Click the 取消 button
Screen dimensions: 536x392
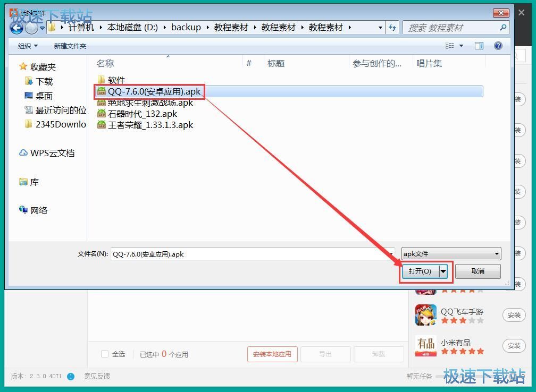pyautogui.click(x=478, y=271)
